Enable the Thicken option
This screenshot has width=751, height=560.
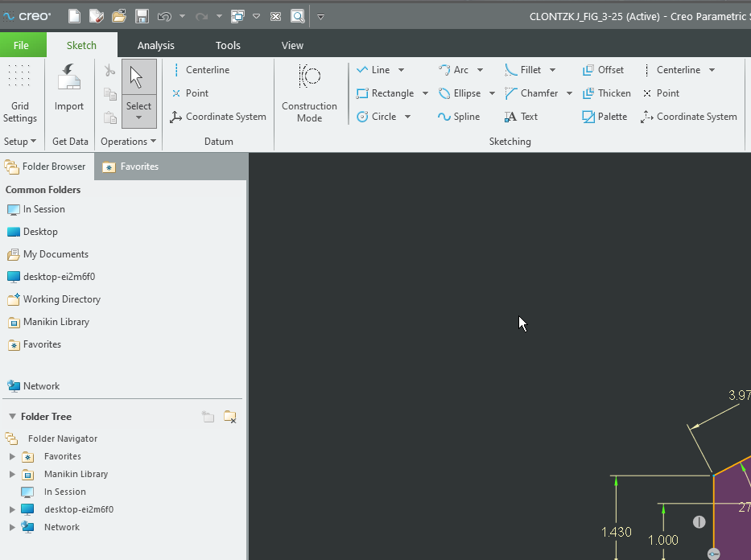[608, 93]
